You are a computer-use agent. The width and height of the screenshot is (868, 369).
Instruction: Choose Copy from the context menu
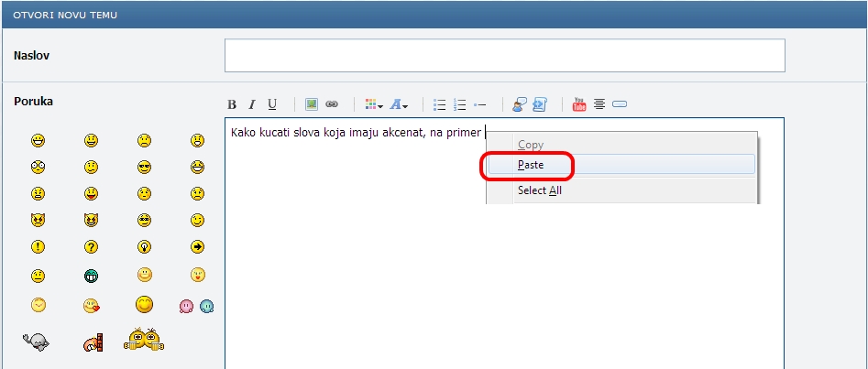point(621,145)
